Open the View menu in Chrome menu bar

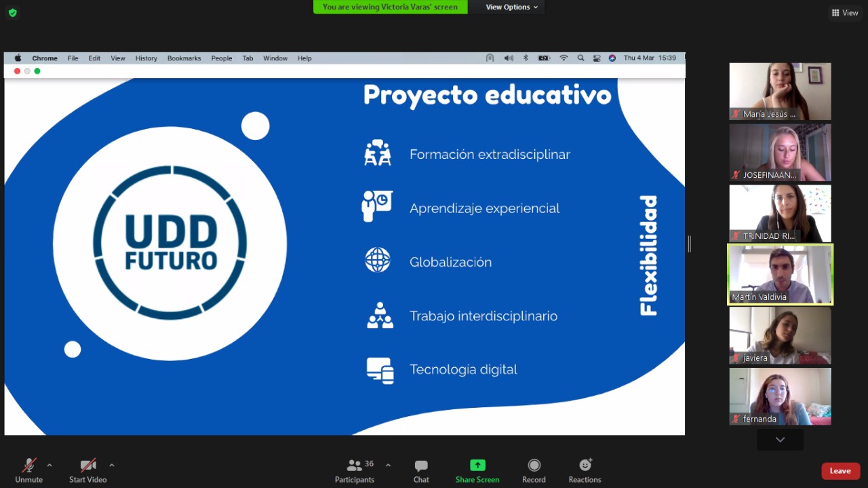[118, 58]
